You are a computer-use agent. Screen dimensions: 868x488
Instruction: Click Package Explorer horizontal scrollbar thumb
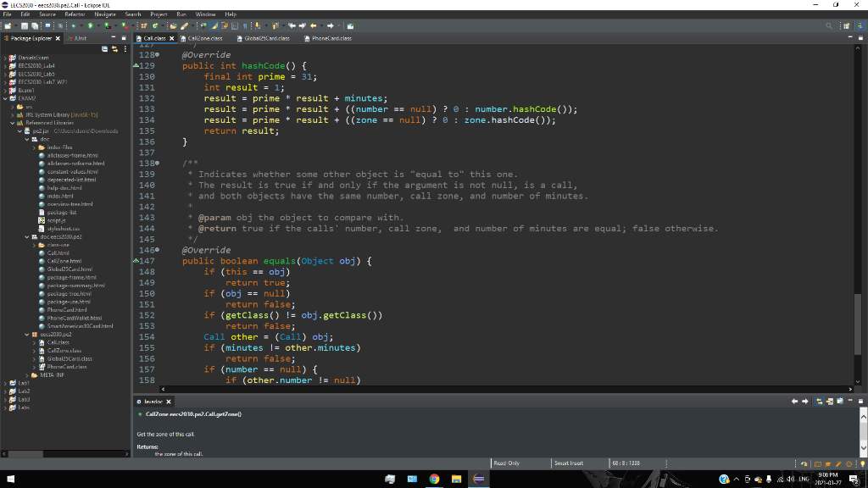(25, 454)
